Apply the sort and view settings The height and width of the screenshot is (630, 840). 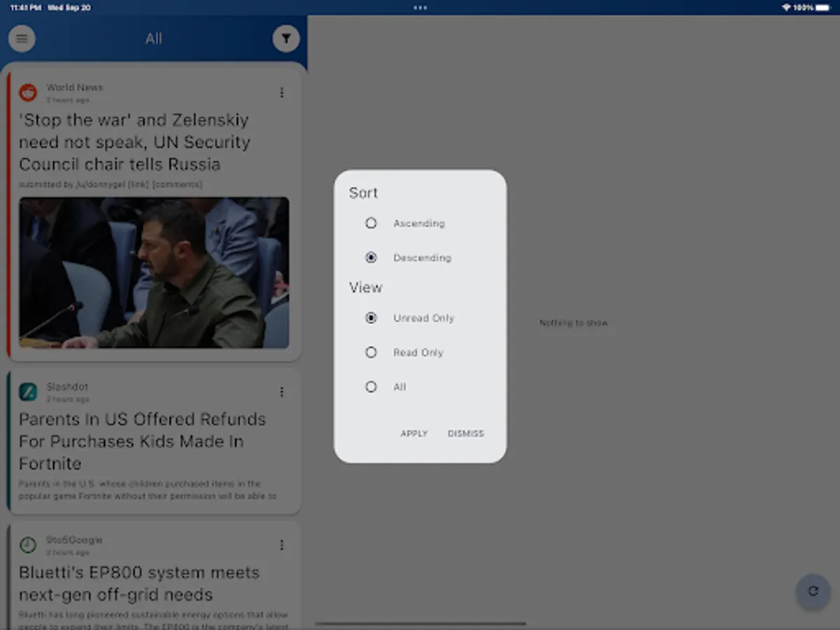(x=414, y=433)
